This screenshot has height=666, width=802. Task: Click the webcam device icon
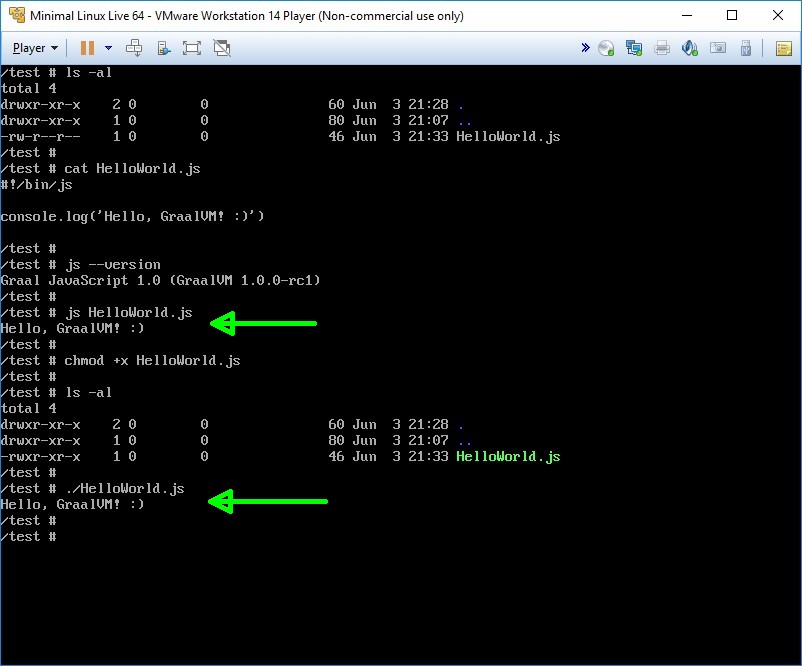point(717,48)
